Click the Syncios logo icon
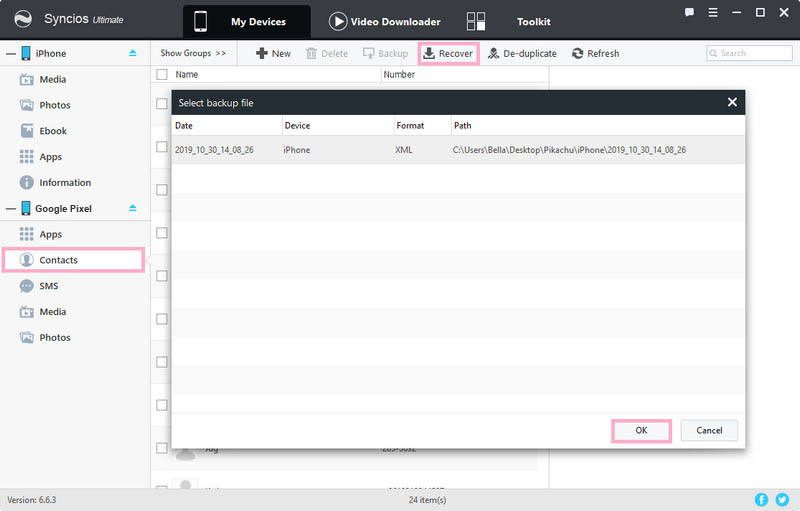The height and width of the screenshot is (511, 800). (23, 19)
